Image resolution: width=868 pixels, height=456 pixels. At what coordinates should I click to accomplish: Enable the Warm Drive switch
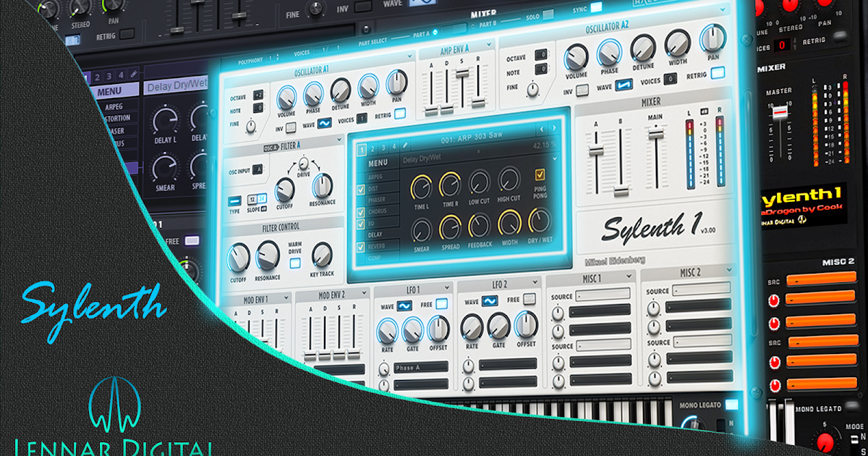click(x=294, y=263)
